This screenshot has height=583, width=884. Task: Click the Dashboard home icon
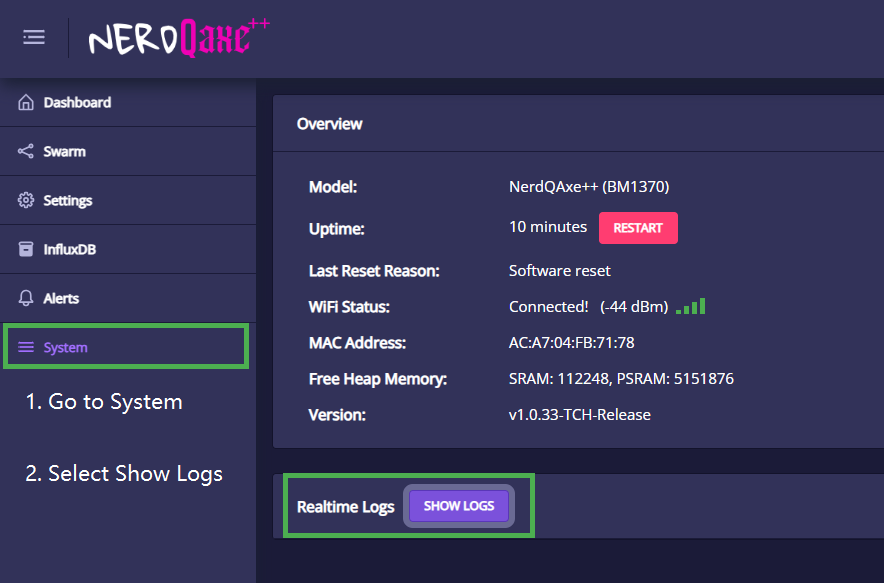(x=26, y=103)
